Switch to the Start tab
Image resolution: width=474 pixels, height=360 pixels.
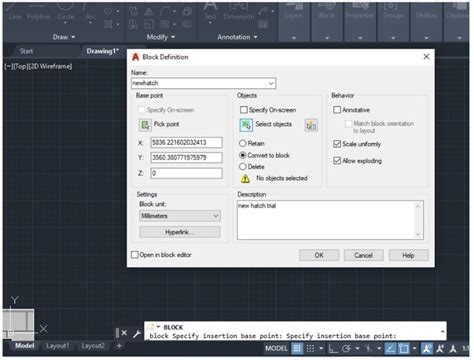click(26, 51)
